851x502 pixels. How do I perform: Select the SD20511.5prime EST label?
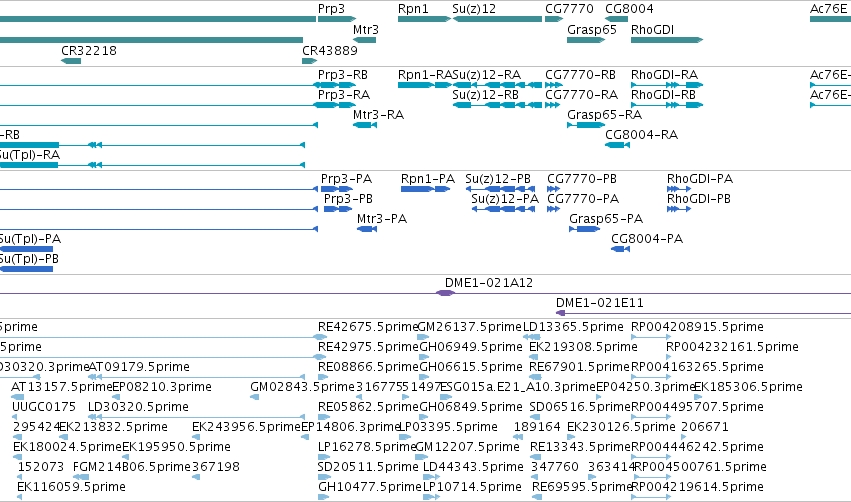point(368,467)
